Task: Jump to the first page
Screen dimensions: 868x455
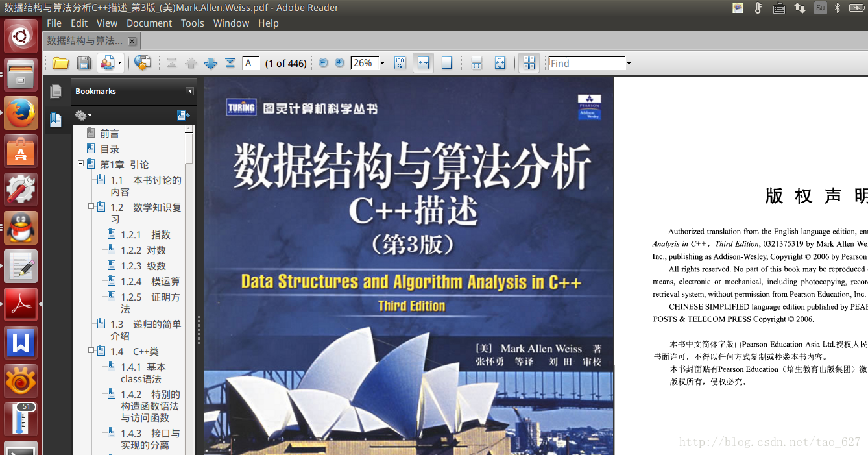Action: point(171,63)
